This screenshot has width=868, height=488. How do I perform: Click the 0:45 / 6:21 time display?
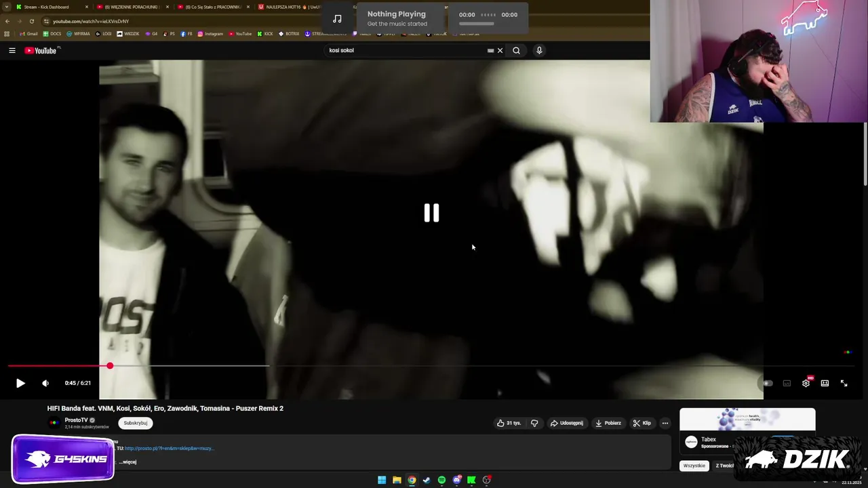(x=78, y=383)
